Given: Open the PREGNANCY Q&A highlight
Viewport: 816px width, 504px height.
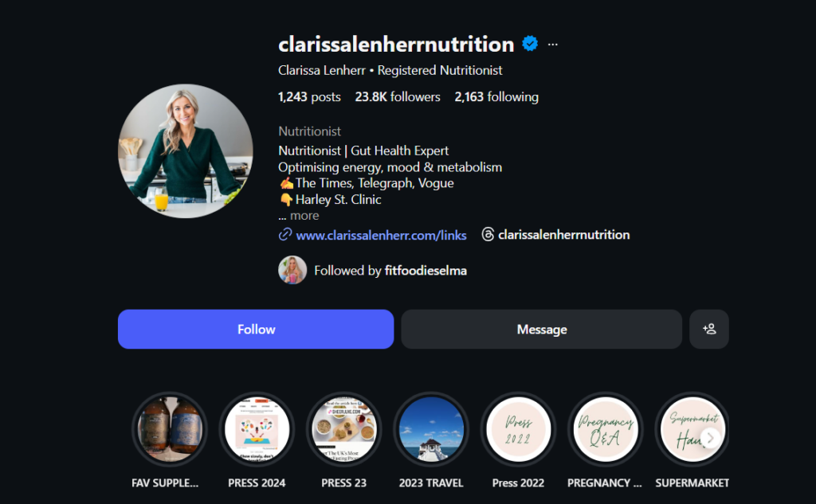Looking at the screenshot, I should pyautogui.click(x=606, y=430).
